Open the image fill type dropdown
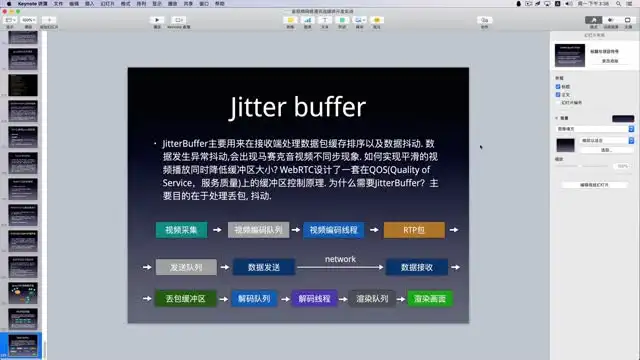The height and width of the screenshot is (360, 640). [x=595, y=129]
